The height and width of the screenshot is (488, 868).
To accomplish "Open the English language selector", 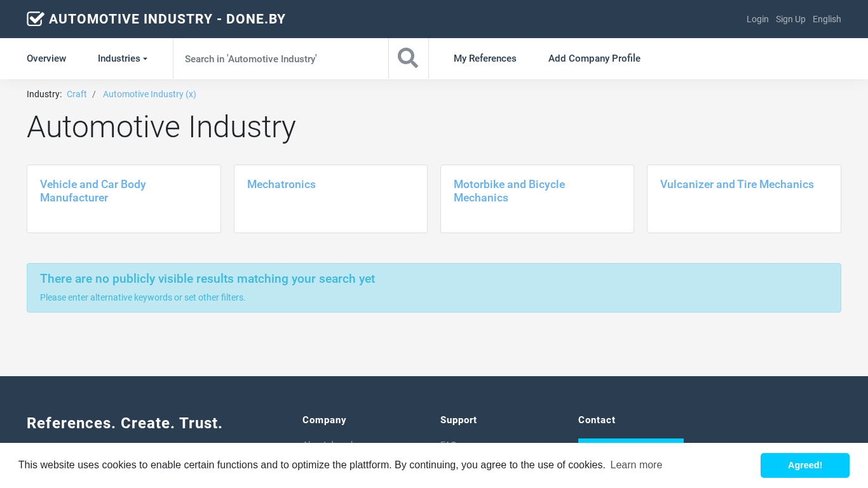I will click(827, 19).
